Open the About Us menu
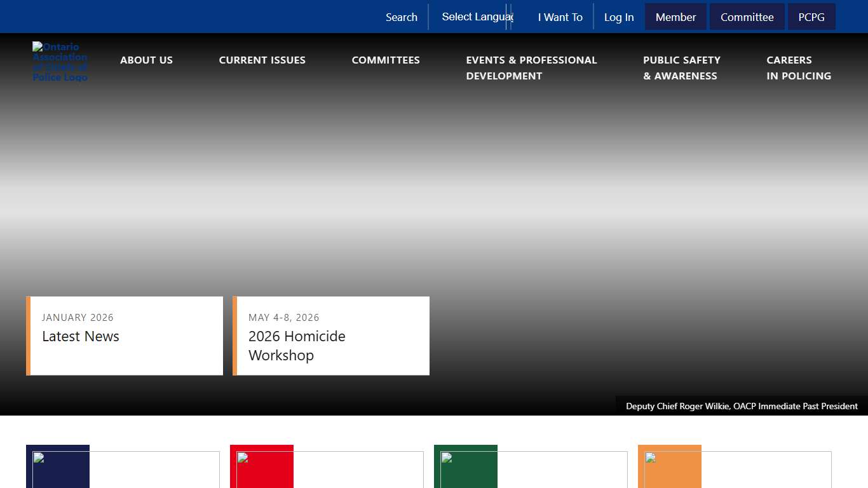 (x=146, y=60)
